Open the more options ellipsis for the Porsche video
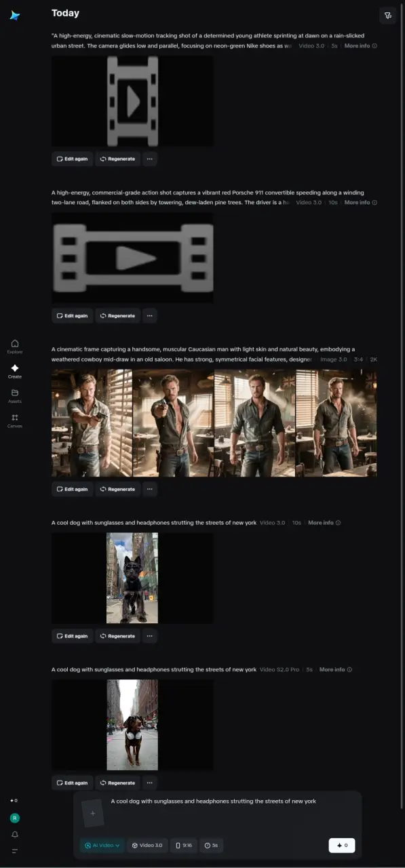Screen dimensions: 405x868 [150, 315]
